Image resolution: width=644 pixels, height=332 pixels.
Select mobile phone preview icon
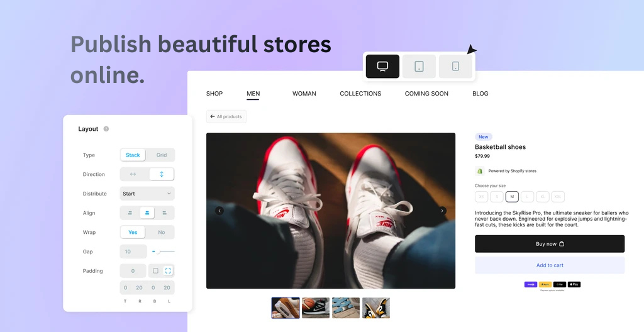pyautogui.click(x=455, y=66)
